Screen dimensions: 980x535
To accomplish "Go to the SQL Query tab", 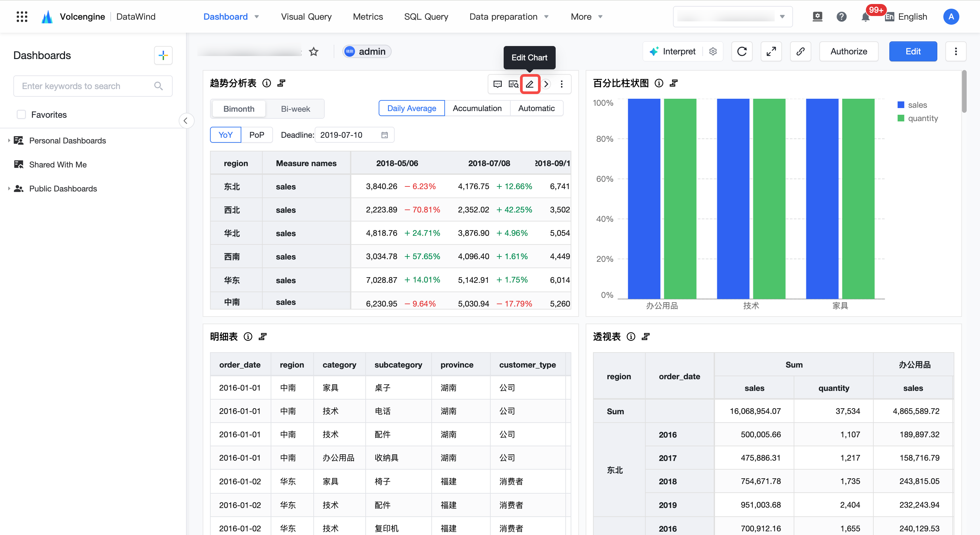I will [x=426, y=17].
